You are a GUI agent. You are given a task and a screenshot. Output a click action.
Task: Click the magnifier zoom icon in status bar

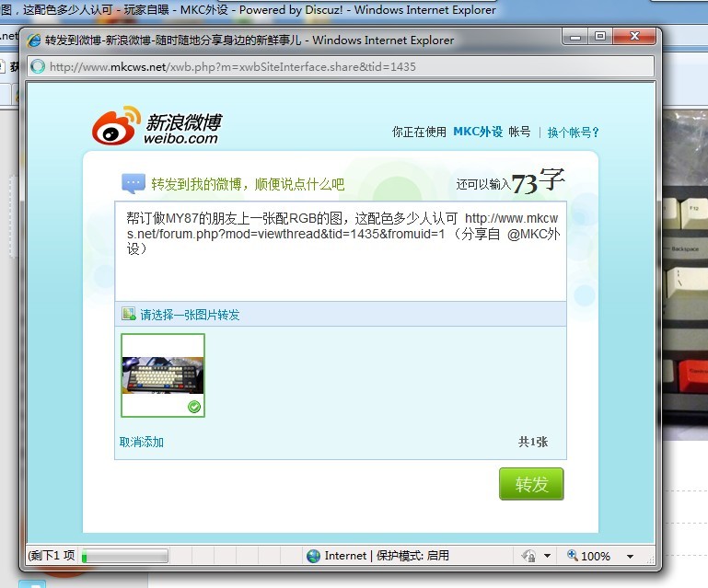click(x=572, y=555)
